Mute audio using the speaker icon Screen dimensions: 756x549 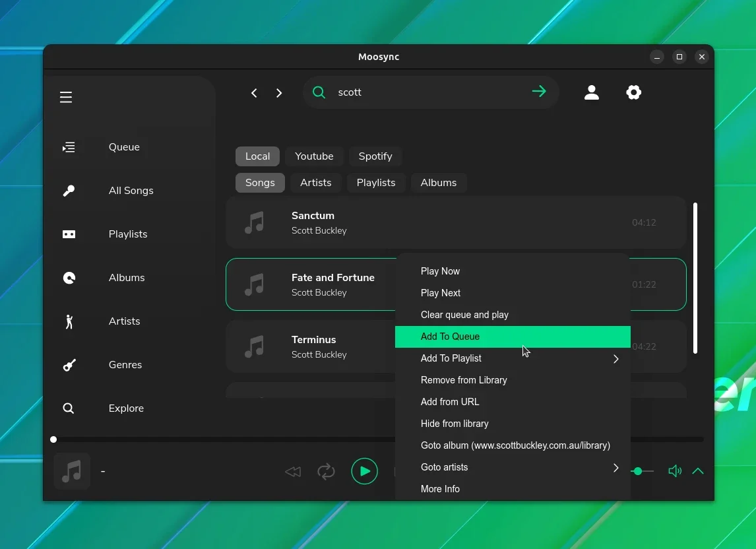675,471
